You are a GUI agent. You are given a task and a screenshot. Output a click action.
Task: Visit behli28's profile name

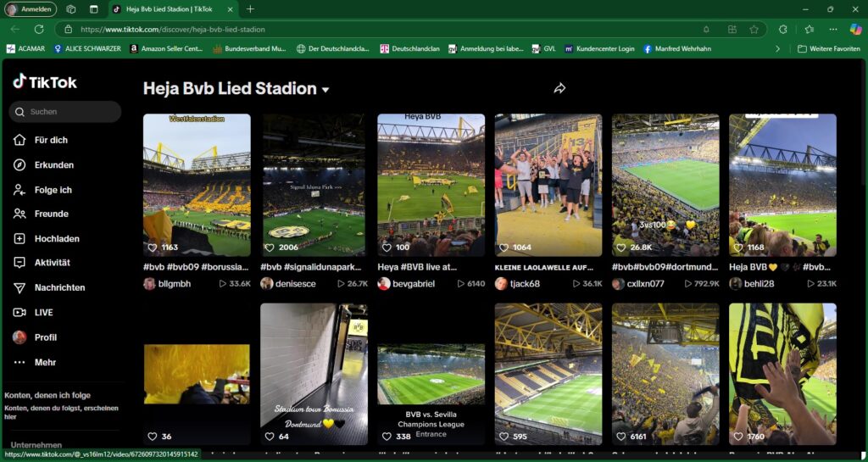click(x=759, y=284)
